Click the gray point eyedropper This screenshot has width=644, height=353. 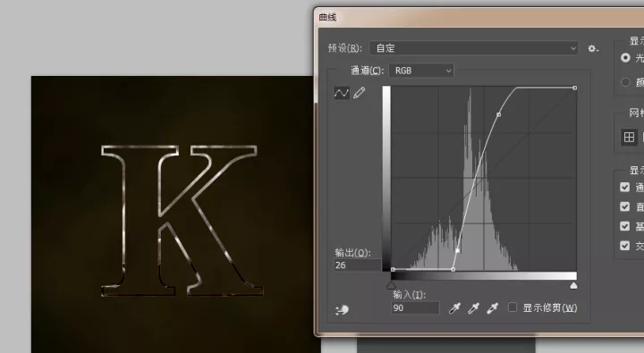(473, 307)
